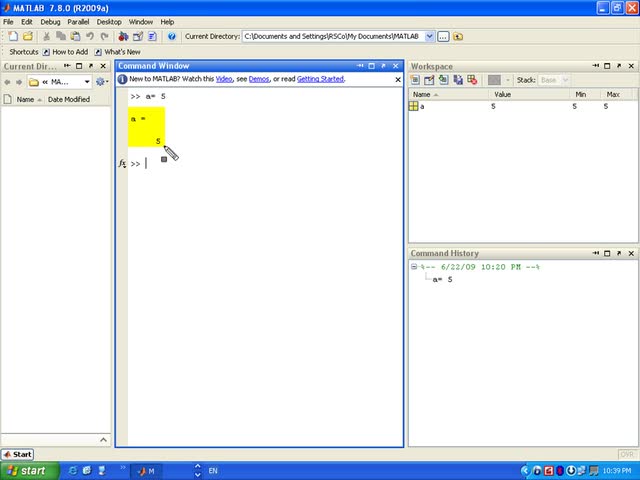The height and width of the screenshot is (480, 640).
Task: Undock the Command Window panel
Action: point(383,66)
